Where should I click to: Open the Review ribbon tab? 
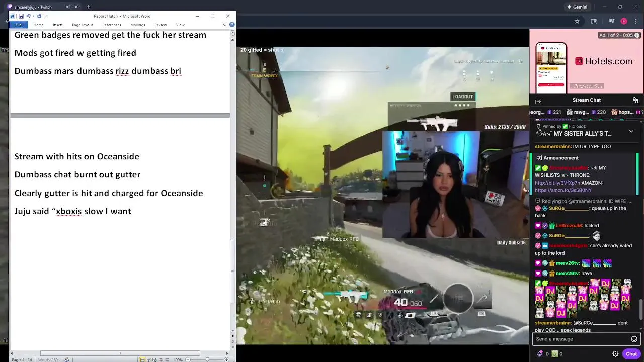tap(160, 25)
